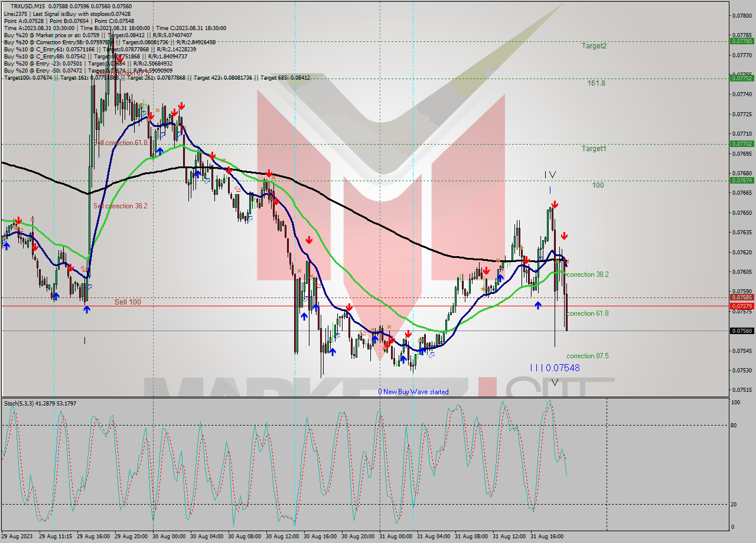
Task: Click '0 New Buy Wave started' annotation
Action: (x=413, y=392)
